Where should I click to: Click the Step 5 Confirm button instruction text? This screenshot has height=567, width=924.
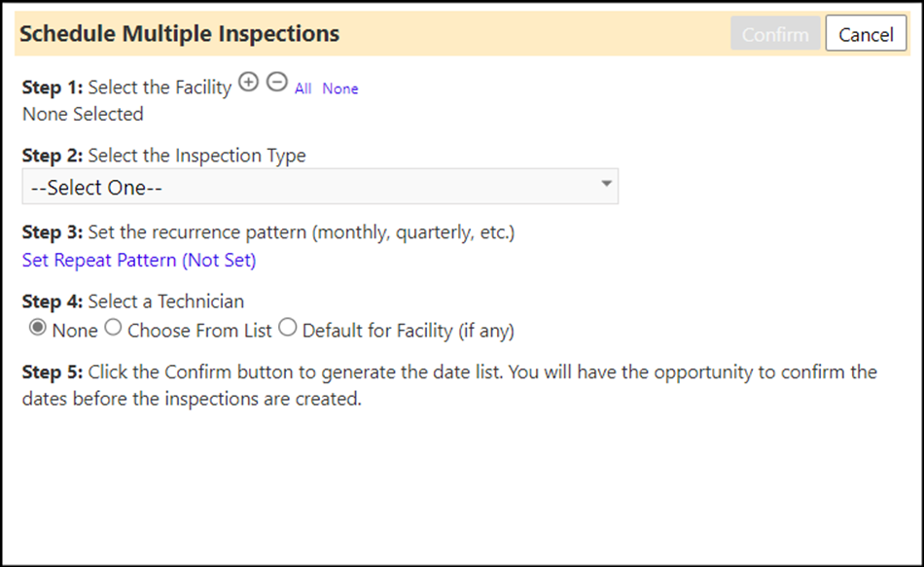pos(449,385)
